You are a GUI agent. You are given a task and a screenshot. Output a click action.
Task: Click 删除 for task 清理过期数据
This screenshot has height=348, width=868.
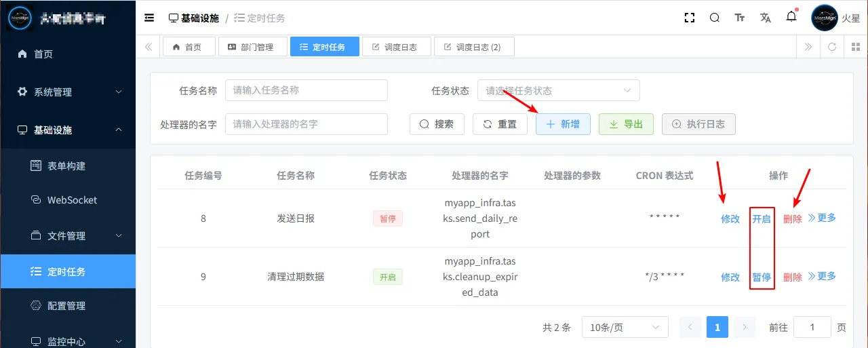coord(793,277)
